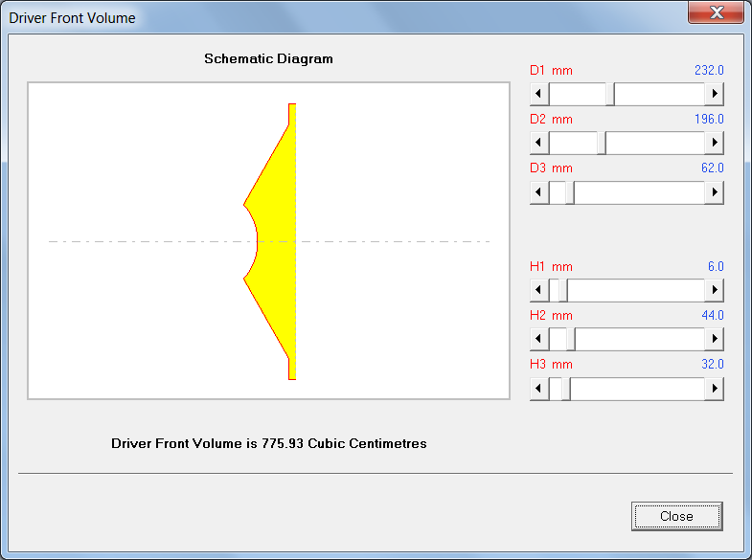The image size is (752, 560).
Task: Click the D2 slider thumb
Action: coord(602,143)
